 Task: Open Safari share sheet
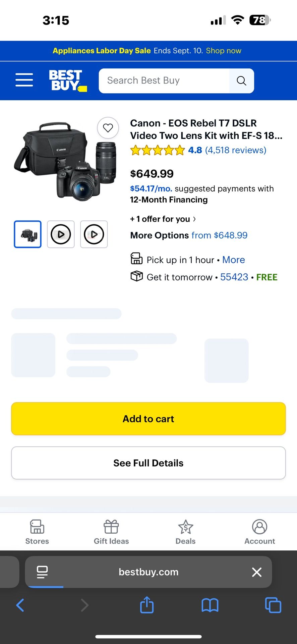(x=147, y=605)
